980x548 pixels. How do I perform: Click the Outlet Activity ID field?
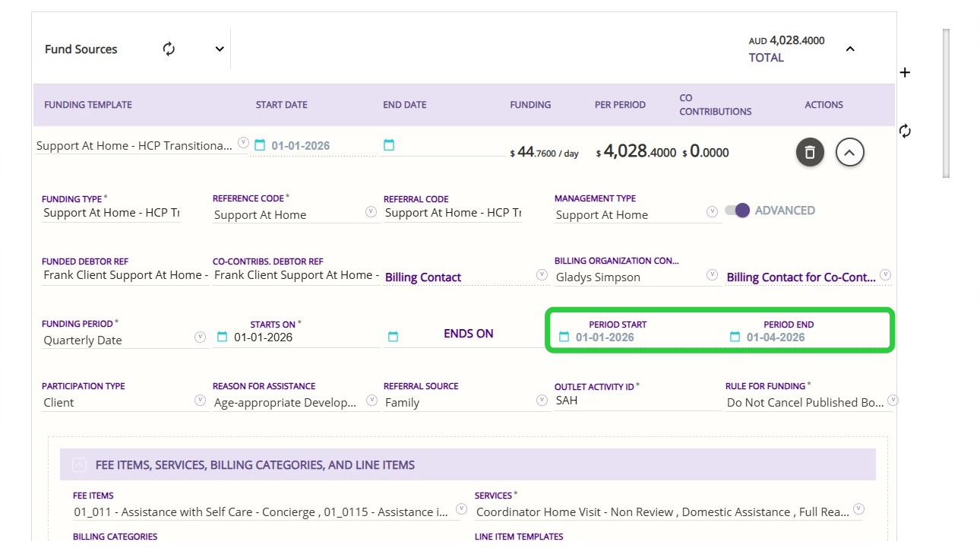637,401
